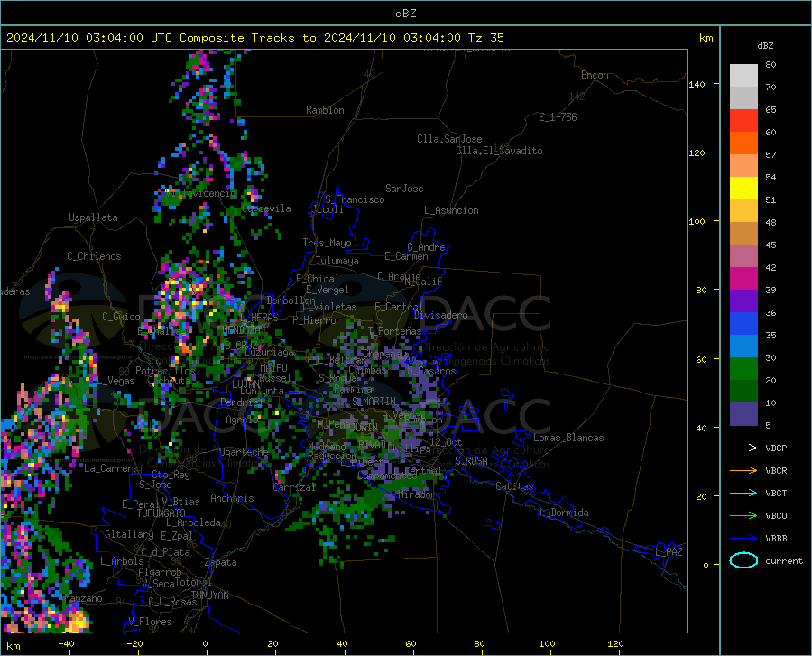Click the 'MENDOZA' city label on the map

click(x=241, y=330)
